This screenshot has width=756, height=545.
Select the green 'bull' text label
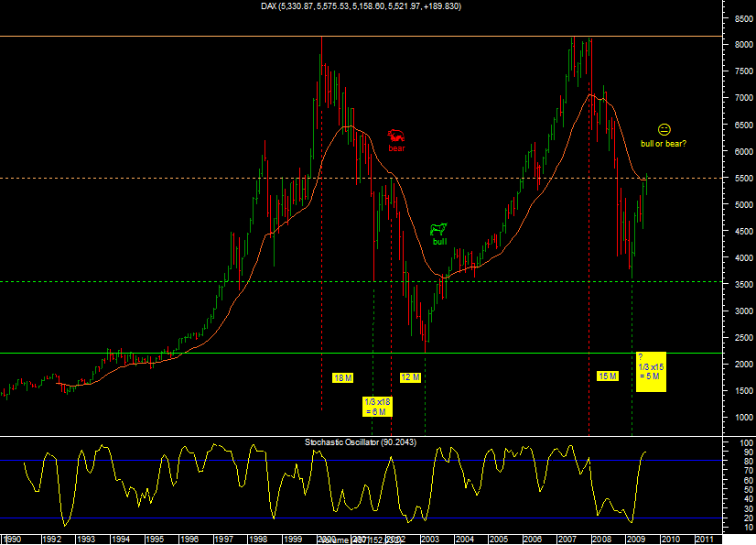point(439,242)
